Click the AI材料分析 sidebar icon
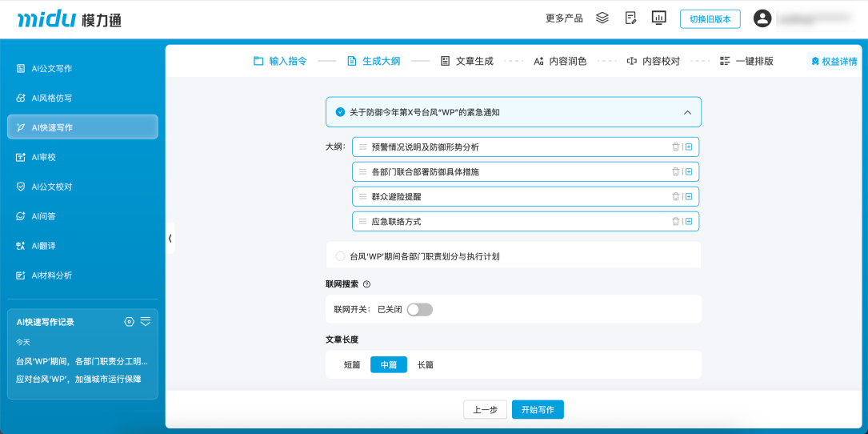The height and width of the screenshot is (434, 868). [21, 275]
